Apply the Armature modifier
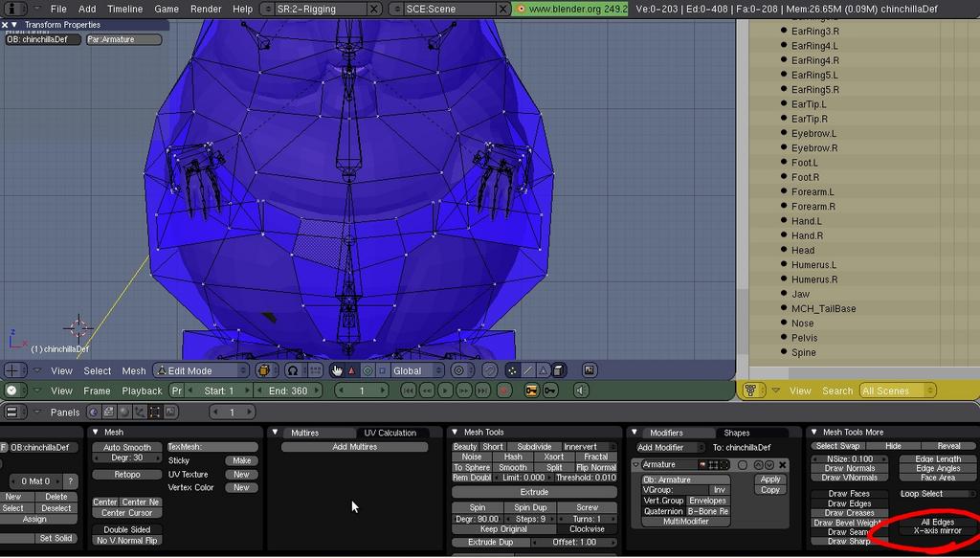This screenshot has width=980, height=558. (x=770, y=480)
